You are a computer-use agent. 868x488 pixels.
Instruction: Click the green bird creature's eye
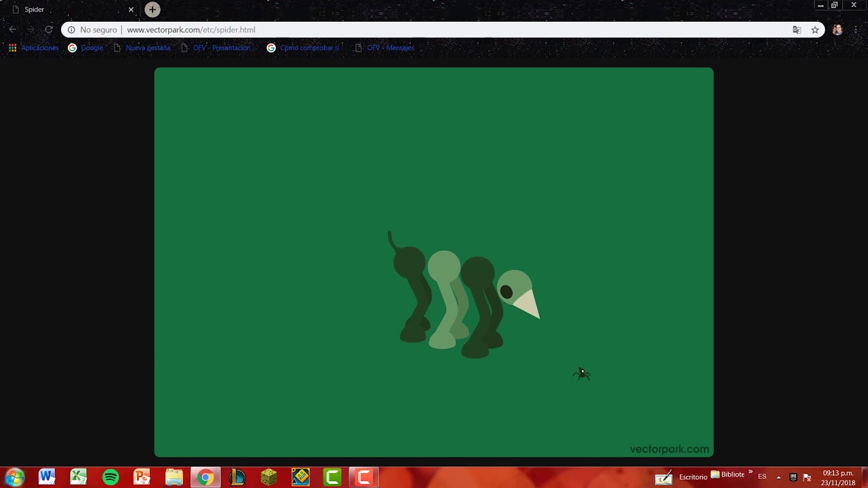[508, 291]
